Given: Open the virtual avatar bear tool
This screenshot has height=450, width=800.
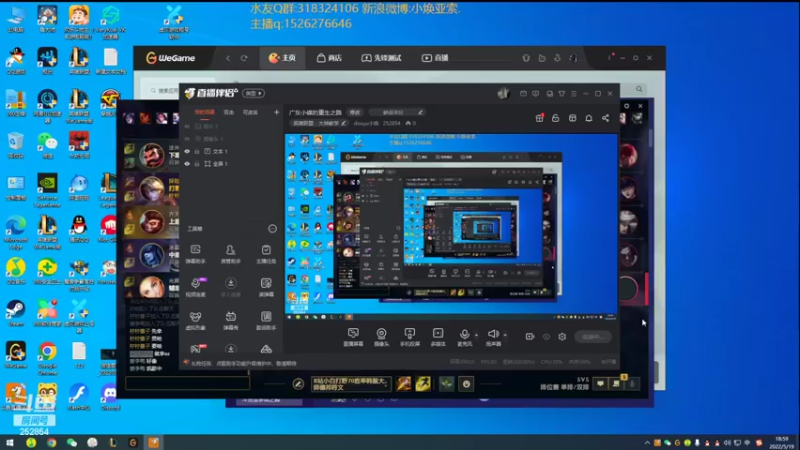Looking at the screenshot, I should (195, 320).
